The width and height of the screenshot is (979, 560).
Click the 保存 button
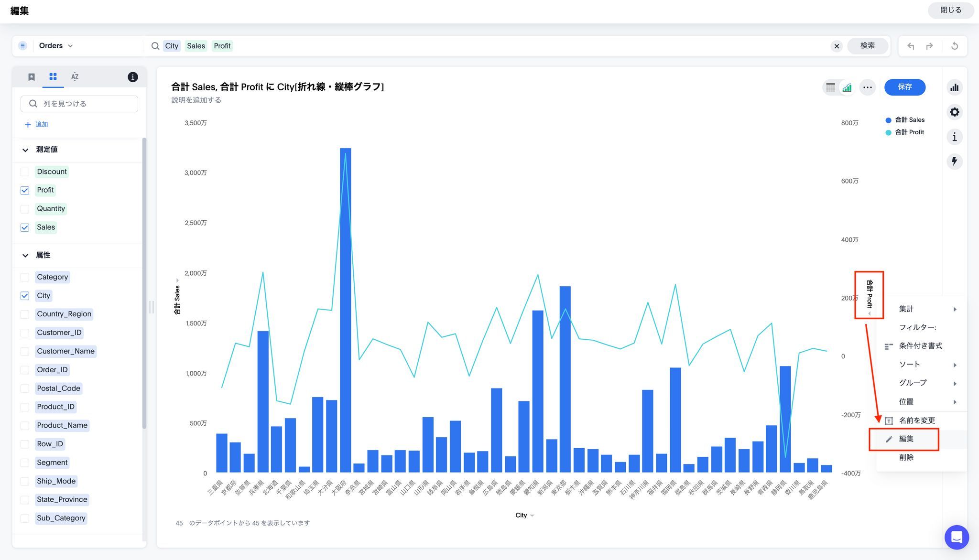(x=905, y=87)
